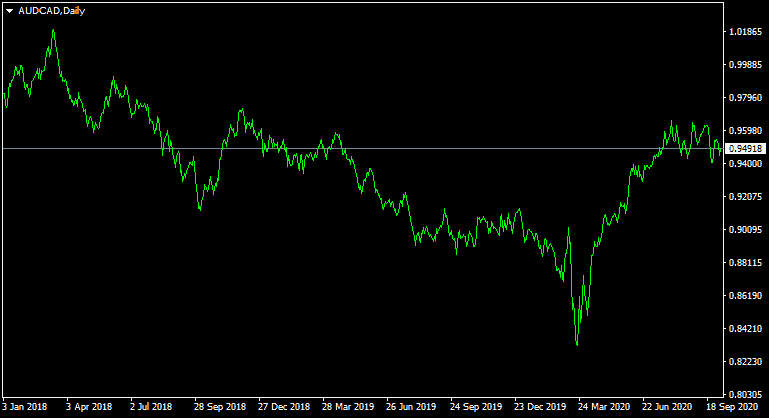Click the 24 Mar 2020 date label

coord(604,407)
